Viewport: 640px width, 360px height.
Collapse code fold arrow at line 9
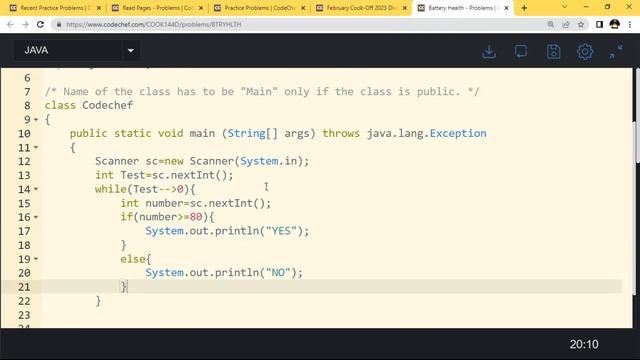36,120
